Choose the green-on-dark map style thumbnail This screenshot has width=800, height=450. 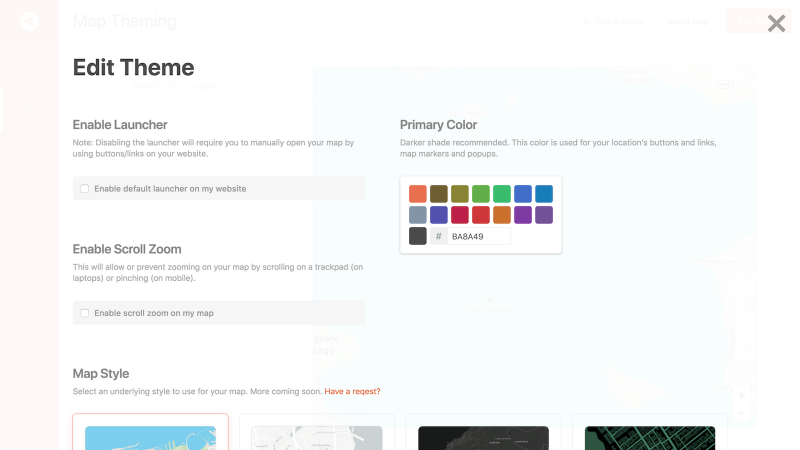pyautogui.click(x=650, y=438)
